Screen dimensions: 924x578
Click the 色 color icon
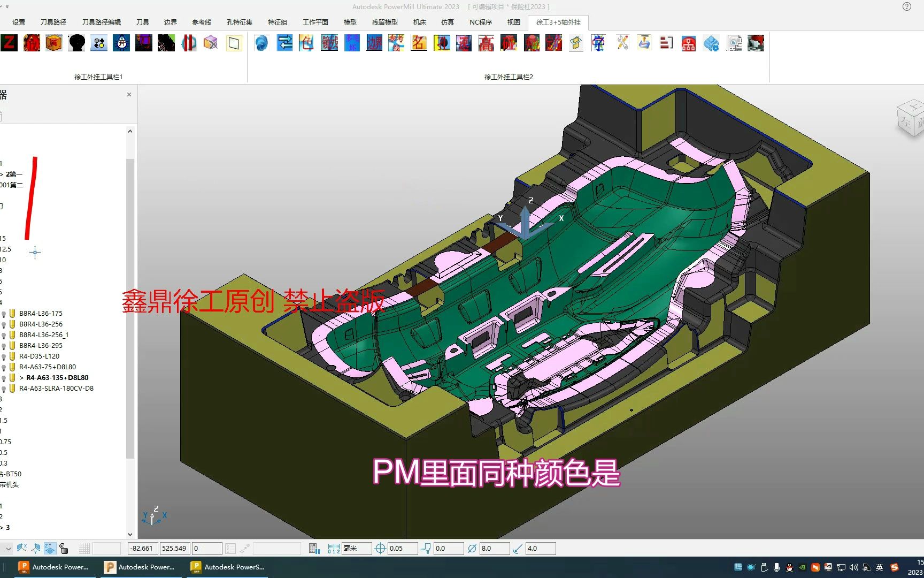tap(307, 43)
